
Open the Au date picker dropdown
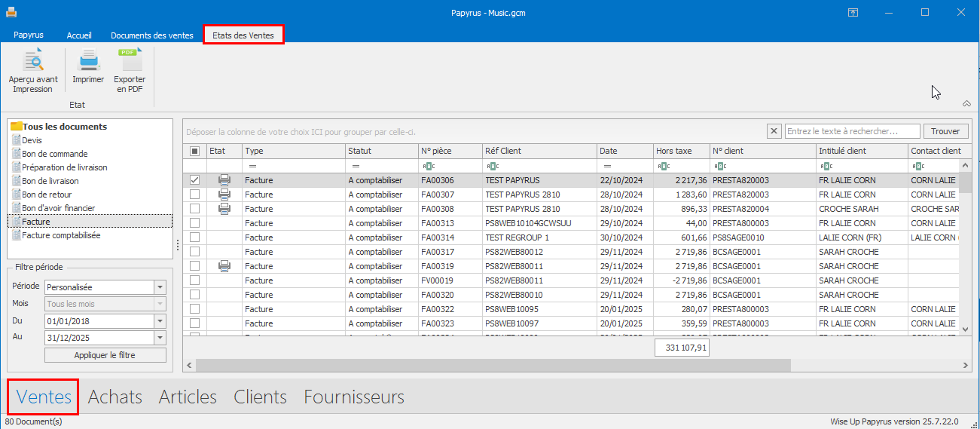(x=160, y=338)
